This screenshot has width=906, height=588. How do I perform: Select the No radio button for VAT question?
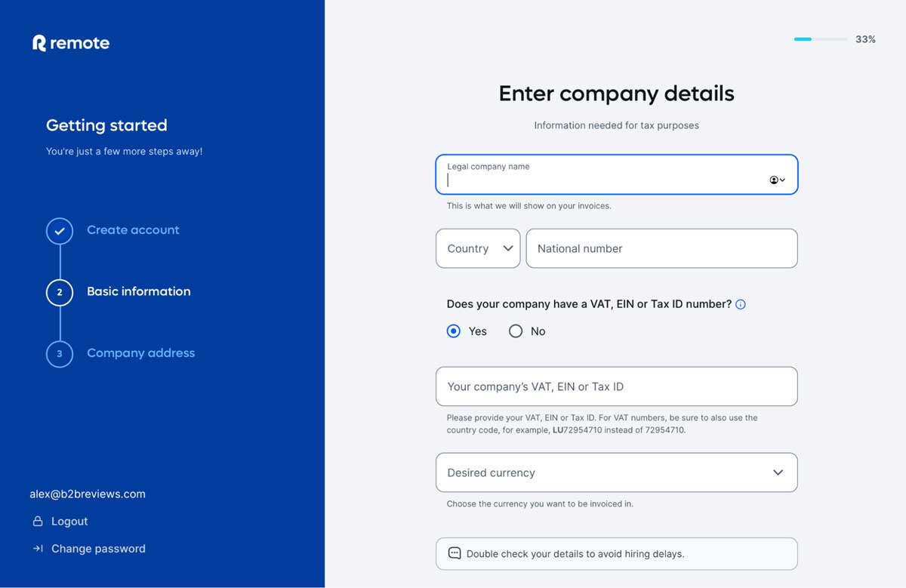tap(516, 331)
